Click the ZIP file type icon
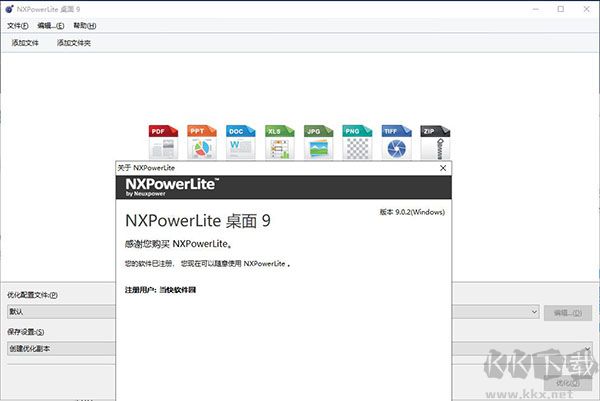 (435, 142)
